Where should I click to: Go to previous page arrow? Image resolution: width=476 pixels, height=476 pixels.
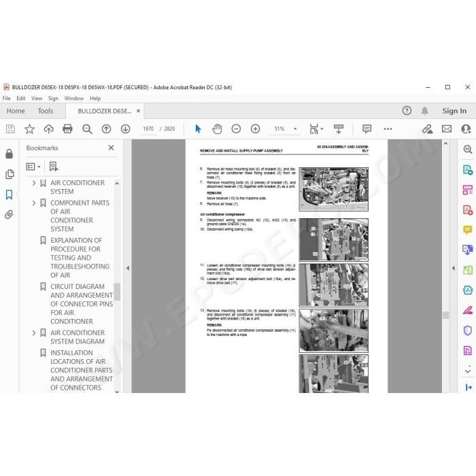(x=106, y=129)
